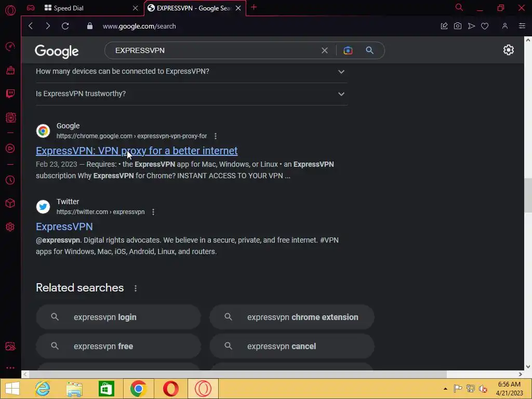Click the Google favicon of first result
The height and width of the screenshot is (399, 532).
click(43, 130)
